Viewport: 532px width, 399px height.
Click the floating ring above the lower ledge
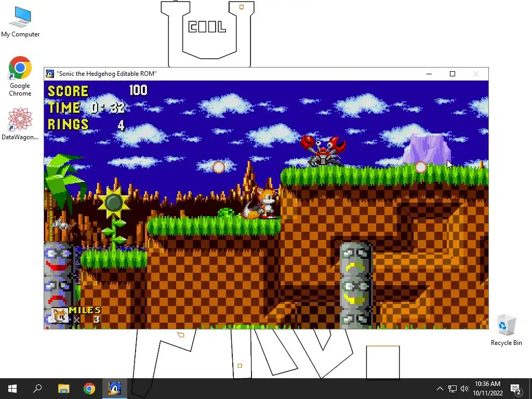(x=219, y=167)
